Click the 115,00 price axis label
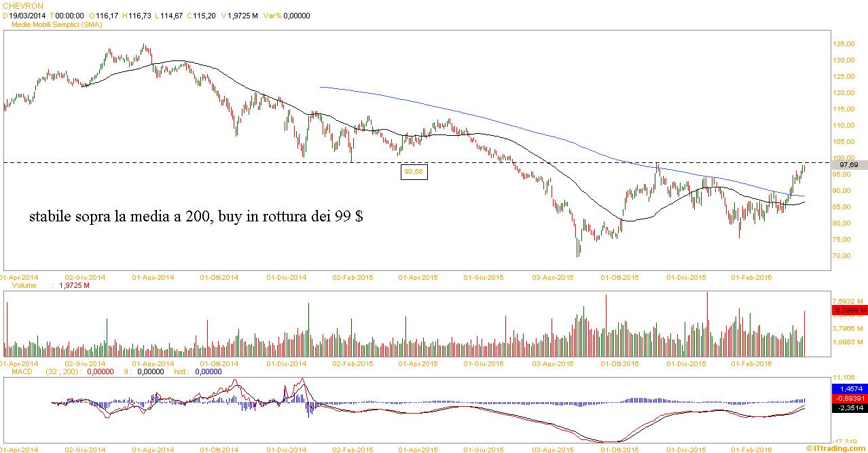Viewport: 868px width, 453px height. click(x=844, y=109)
